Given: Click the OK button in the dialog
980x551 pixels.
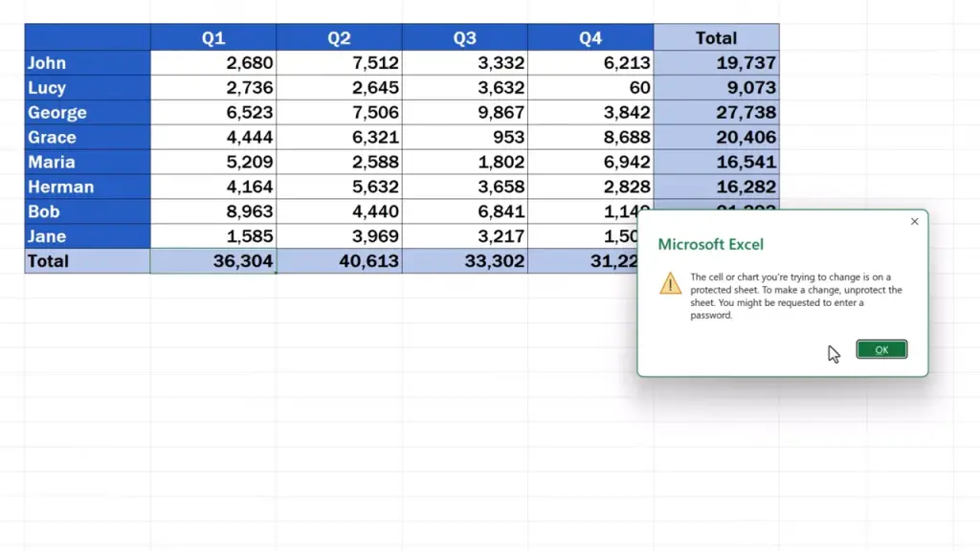Looking at the screenshot, I should click(x=881, y=350).
